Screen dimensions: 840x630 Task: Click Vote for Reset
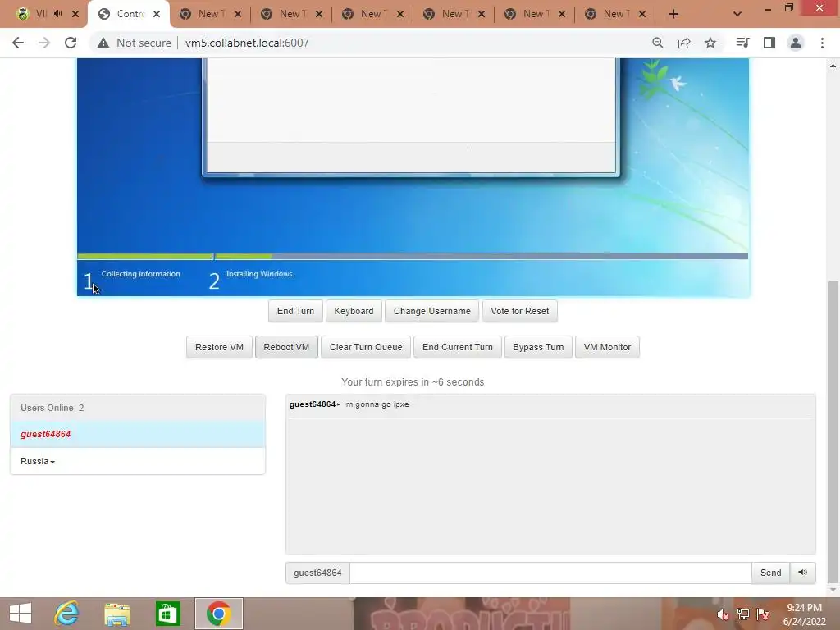pyautogui.click(x=519, y=311)
